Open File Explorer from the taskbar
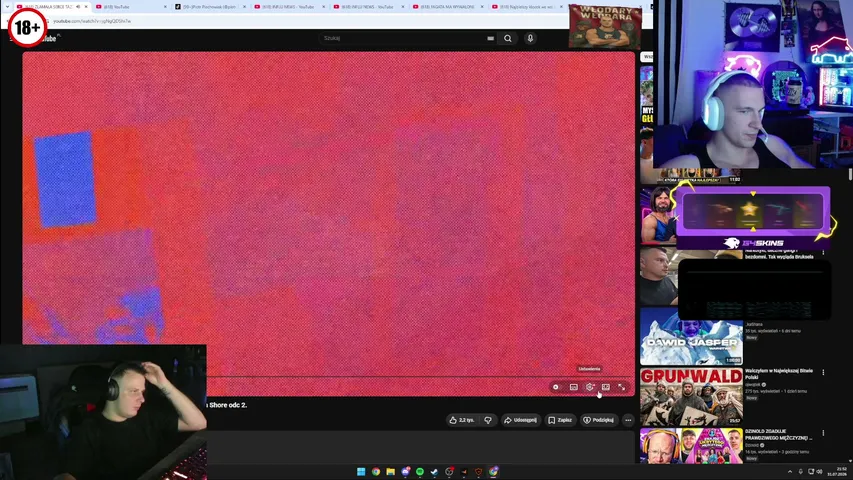The height and width of the screenshot is (480, 853). coord(391,472)
